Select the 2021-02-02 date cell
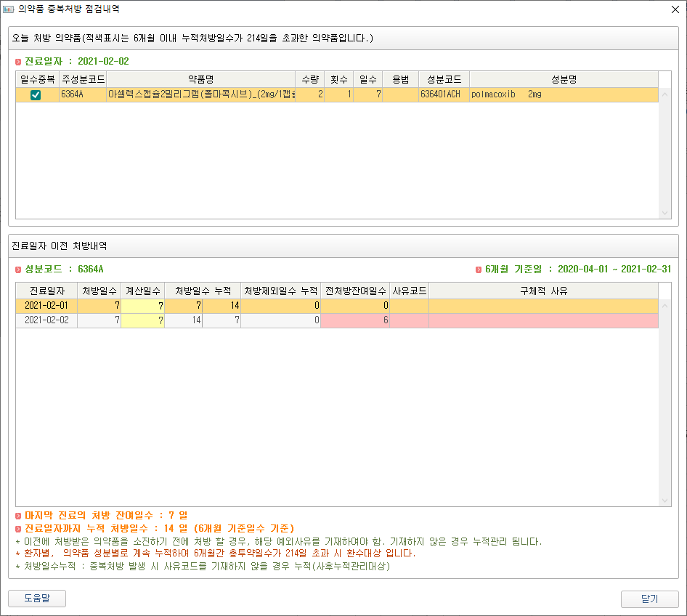 46,320
